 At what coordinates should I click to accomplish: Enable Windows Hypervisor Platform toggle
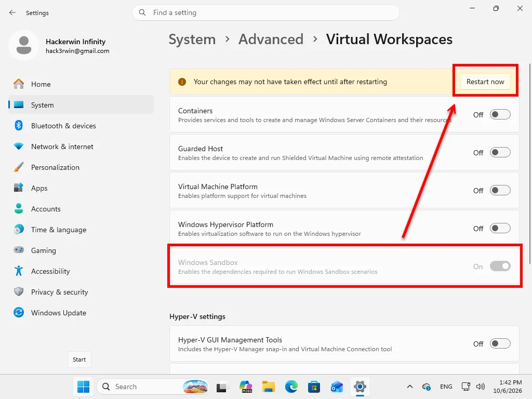point(500,229)
